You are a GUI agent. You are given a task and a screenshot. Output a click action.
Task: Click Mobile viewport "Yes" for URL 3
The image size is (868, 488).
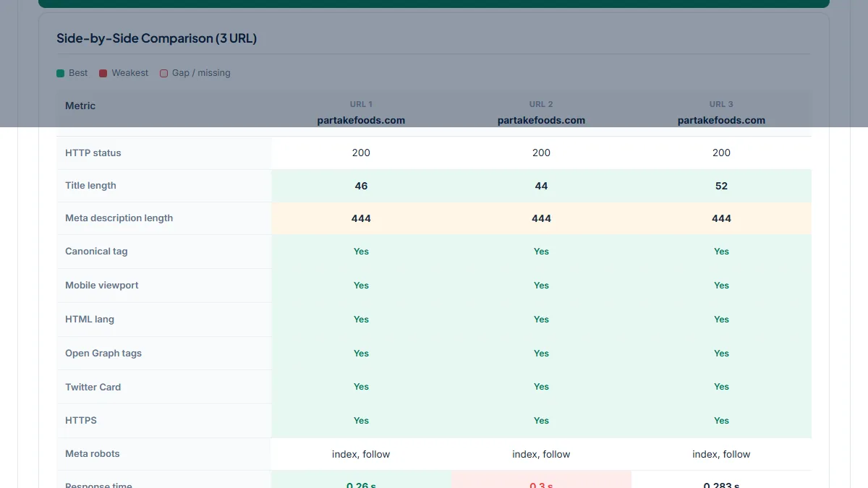click(721, 286)
